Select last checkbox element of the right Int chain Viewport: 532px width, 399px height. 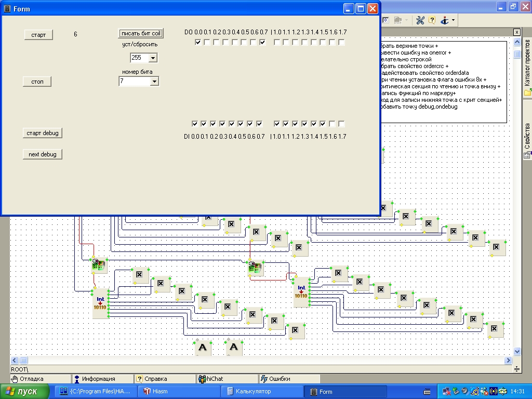[495, 329]
